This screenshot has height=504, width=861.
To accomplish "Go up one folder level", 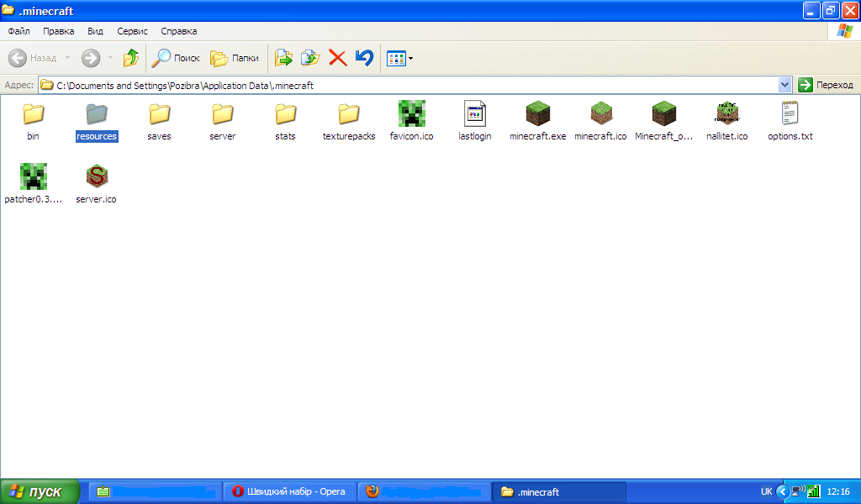I will click(x=130, y=58).
